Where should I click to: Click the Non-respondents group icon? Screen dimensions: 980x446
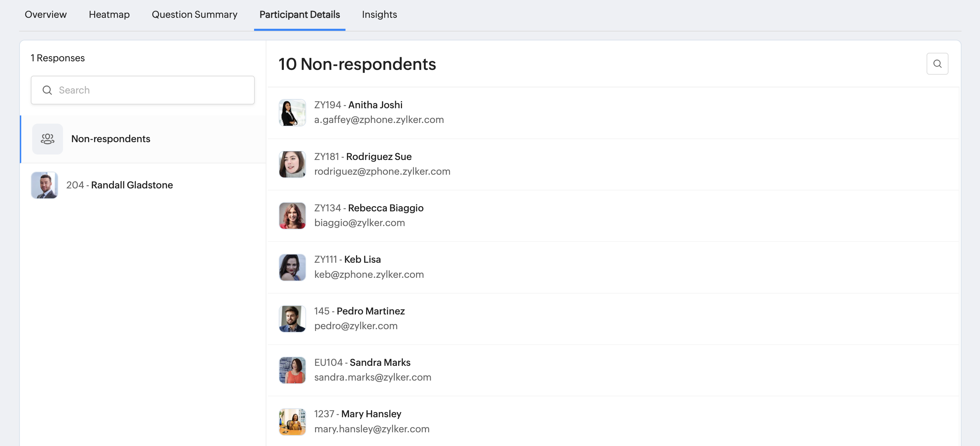[x=48, y=139]
